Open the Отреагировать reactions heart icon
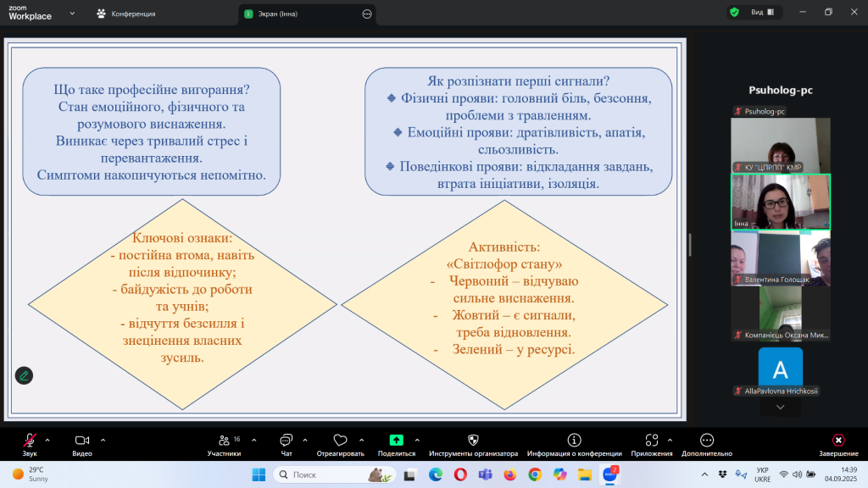868x488 pixels. click(x=340, y=441)
